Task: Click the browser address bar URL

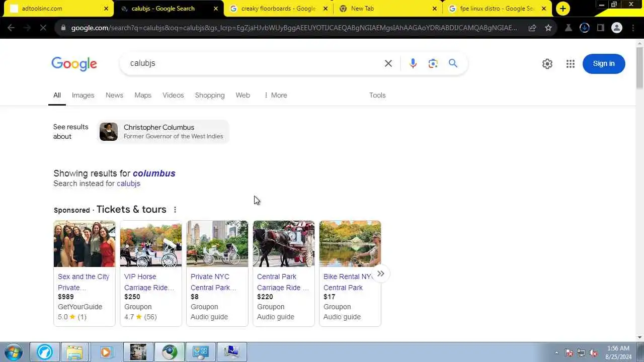Action: click(294, 28)
